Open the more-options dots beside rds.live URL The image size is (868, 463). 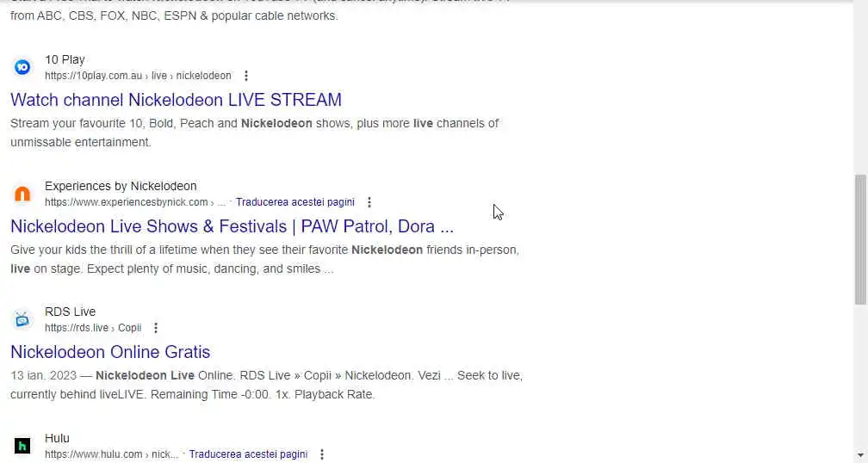156,328
